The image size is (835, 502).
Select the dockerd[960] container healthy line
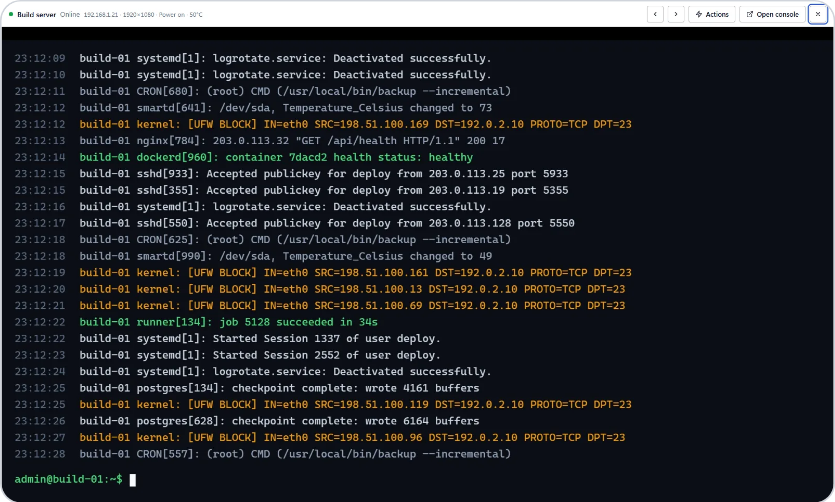pyautogui.click(x=243, y=157)
